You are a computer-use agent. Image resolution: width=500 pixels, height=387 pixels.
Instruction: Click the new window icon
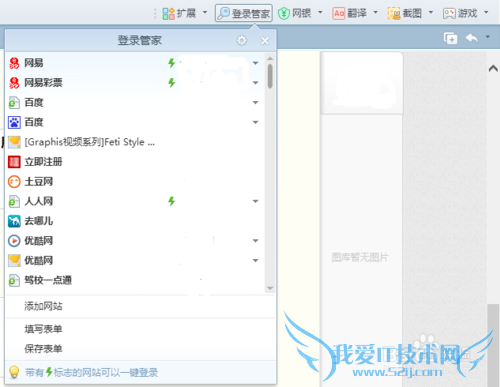pos(450,38)
